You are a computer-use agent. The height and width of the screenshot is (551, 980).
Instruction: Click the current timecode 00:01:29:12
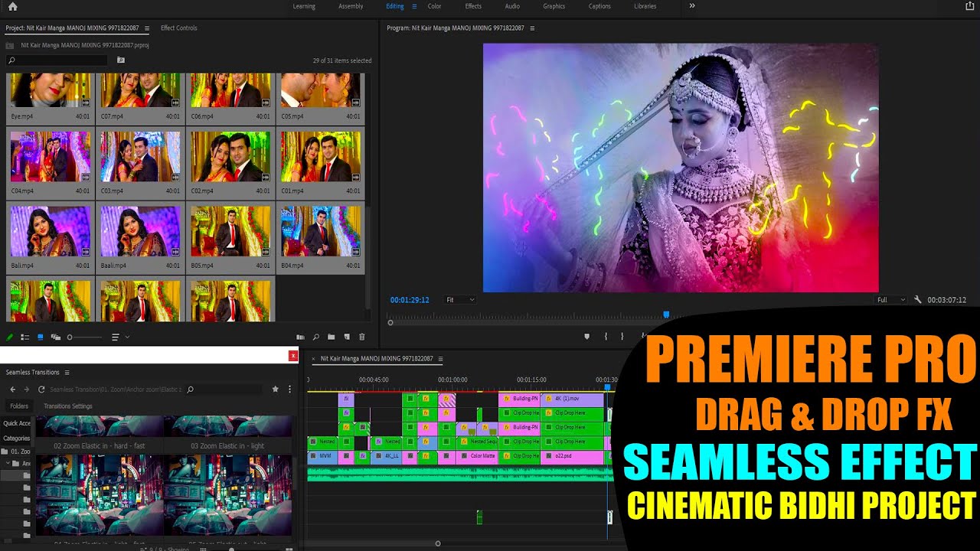point(410,300)
